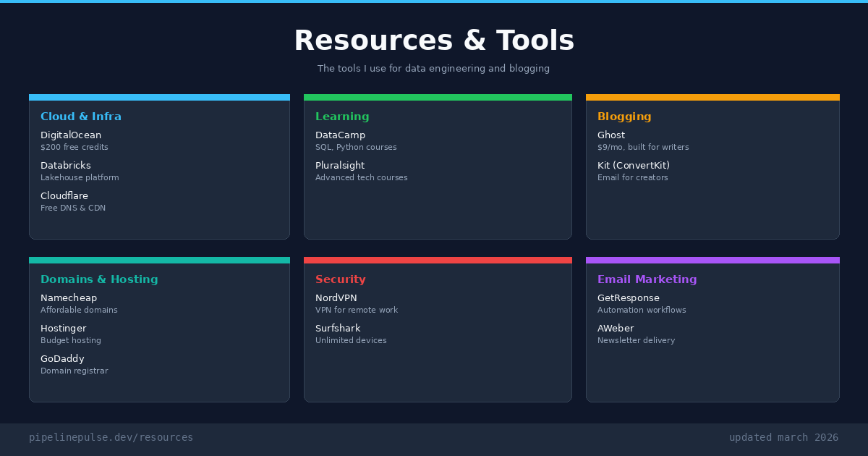This screenshot has width=868, height=456.
Task: Click the "Lakehouse platform" description
Action: pos(80,178)
